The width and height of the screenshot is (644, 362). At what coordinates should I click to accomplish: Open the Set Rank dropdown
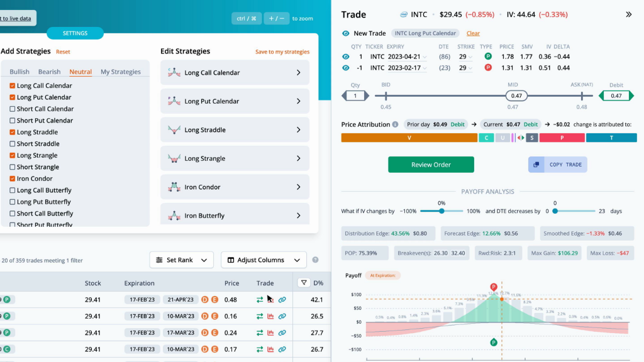[x=182, y=260]
